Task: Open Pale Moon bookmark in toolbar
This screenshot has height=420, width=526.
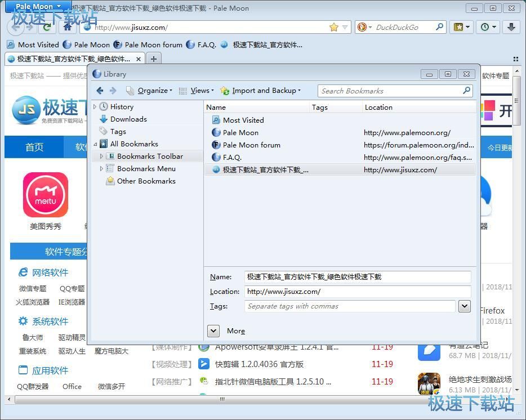Action: [x=87, y=44]
